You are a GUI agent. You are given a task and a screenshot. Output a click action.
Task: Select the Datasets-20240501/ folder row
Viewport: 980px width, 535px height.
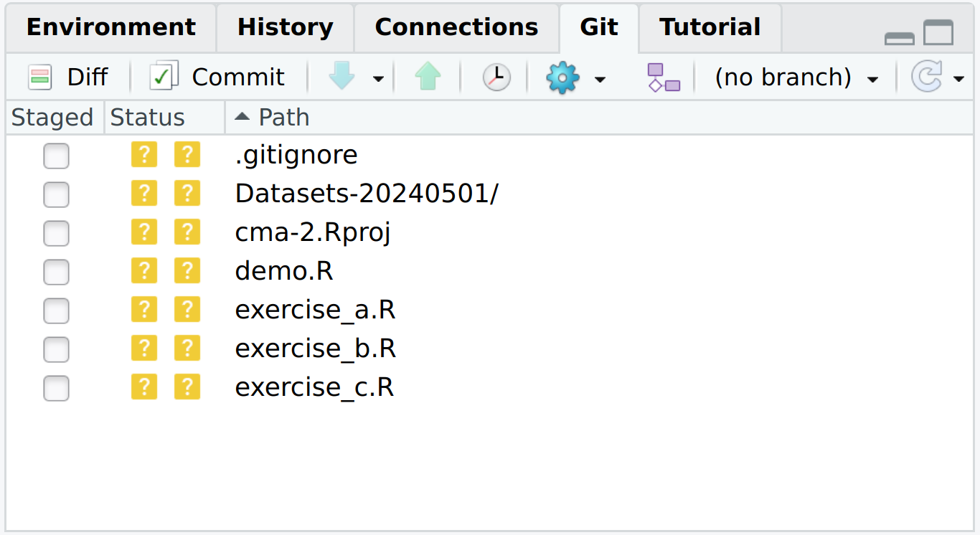click(x=366, y=194)
